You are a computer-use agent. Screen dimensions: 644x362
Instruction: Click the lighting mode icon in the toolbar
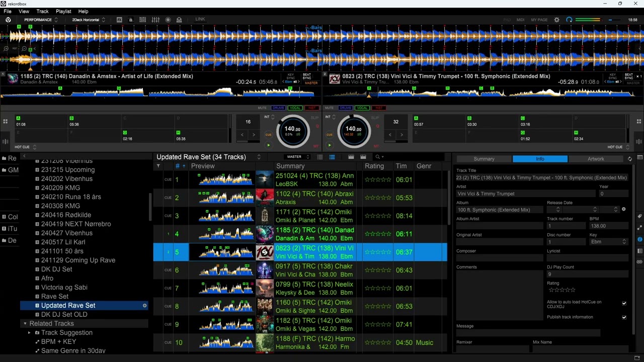pyautogui.click(x=179, y=20)
